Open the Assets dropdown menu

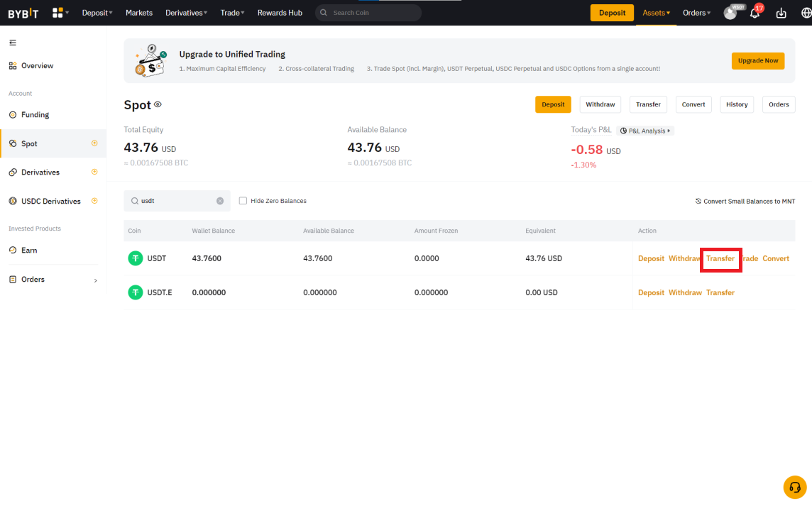tap(656, 13)
